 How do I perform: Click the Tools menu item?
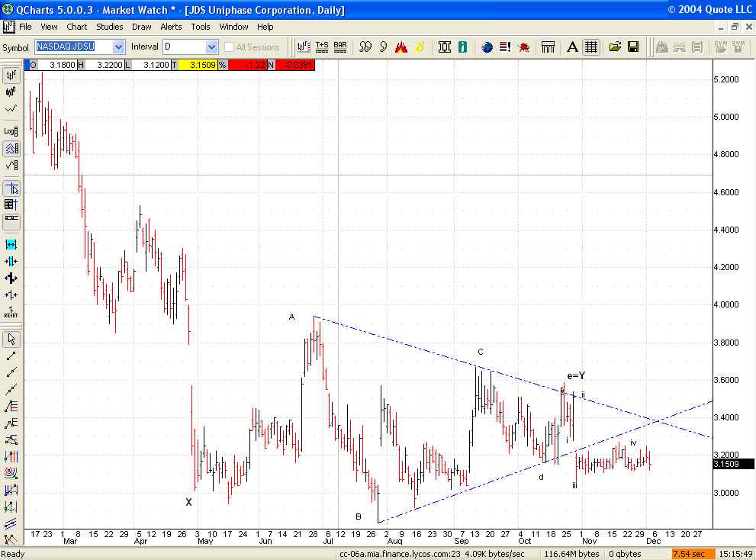[201, 27]
